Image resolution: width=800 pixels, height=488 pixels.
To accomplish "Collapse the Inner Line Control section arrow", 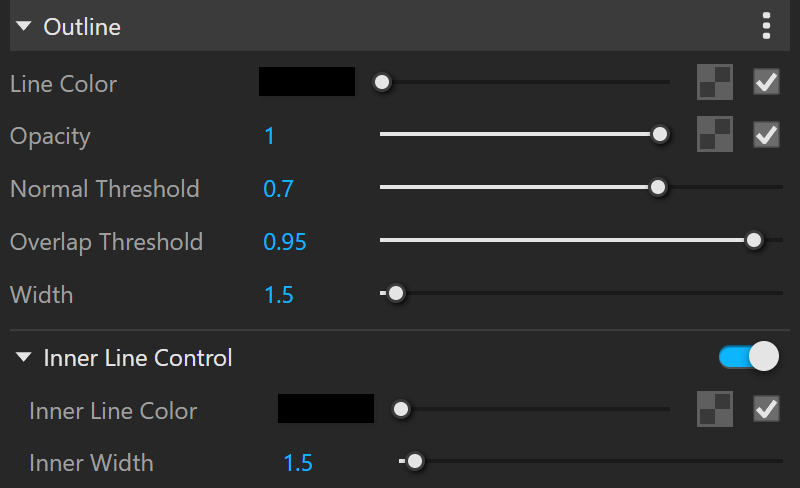I will coord(24,357).
